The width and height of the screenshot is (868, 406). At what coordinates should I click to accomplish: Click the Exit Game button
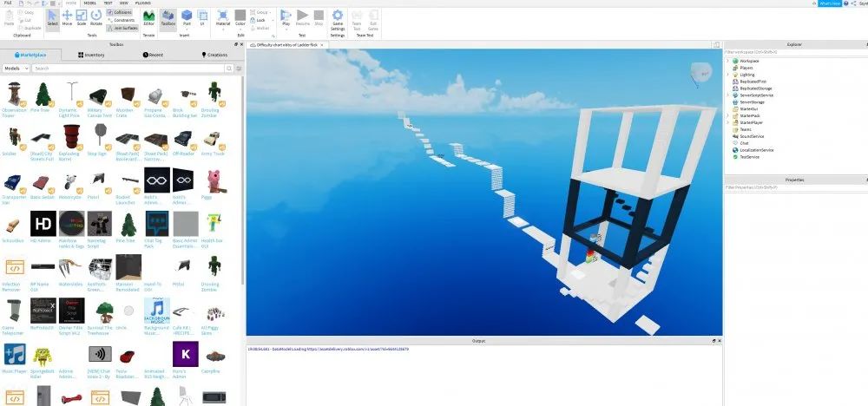(x=373, y=20)
